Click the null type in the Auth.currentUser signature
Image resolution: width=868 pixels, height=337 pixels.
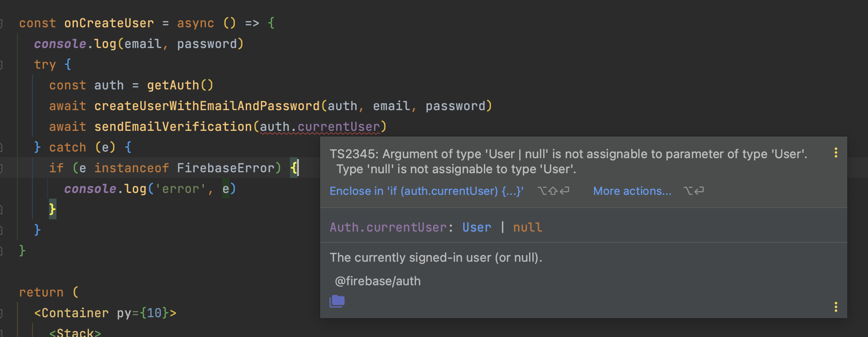pyautogui.click(x=528, y=227)
